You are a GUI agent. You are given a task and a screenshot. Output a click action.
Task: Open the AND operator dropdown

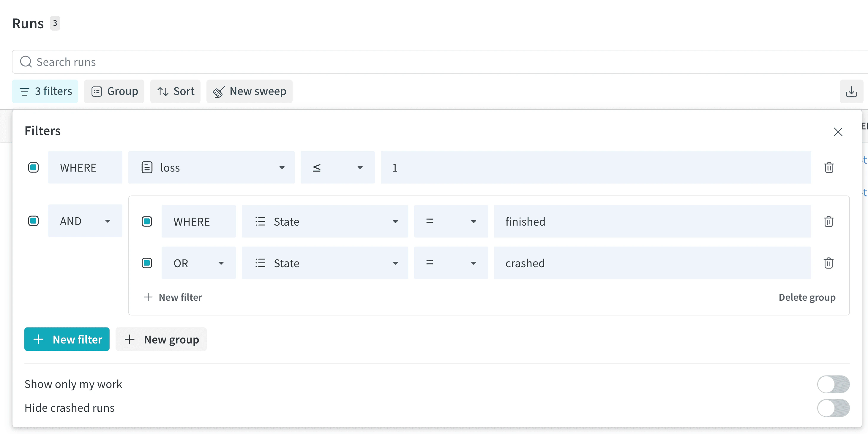coord(108,221)
